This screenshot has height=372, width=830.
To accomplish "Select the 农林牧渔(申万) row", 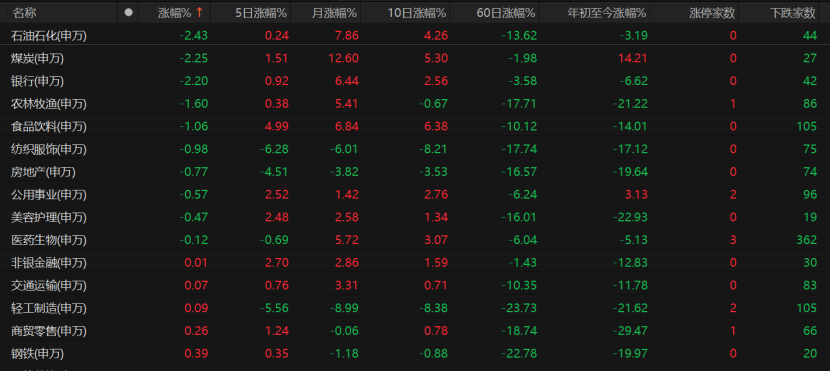I will tap(415, 104).
